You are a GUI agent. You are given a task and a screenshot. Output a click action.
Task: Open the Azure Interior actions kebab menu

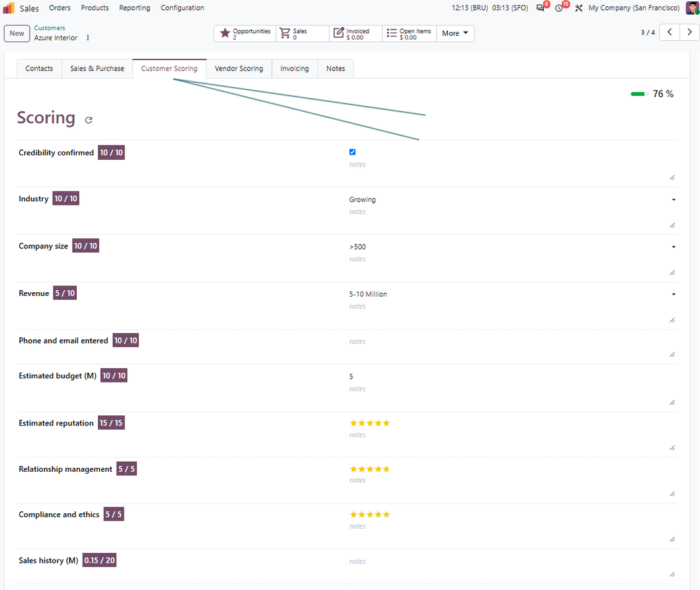point(88,38)
